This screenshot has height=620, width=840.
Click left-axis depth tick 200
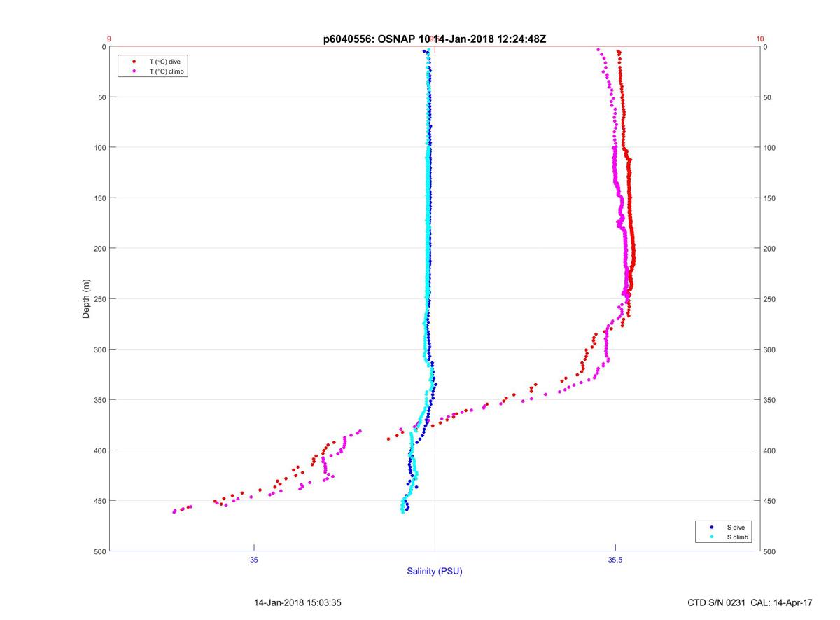pyautogui.click(x=99, y=249)
